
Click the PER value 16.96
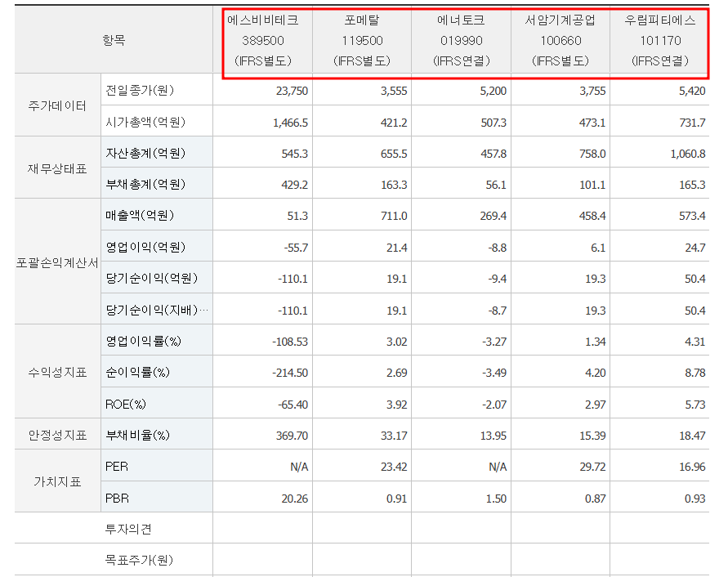tap(692, 467)
